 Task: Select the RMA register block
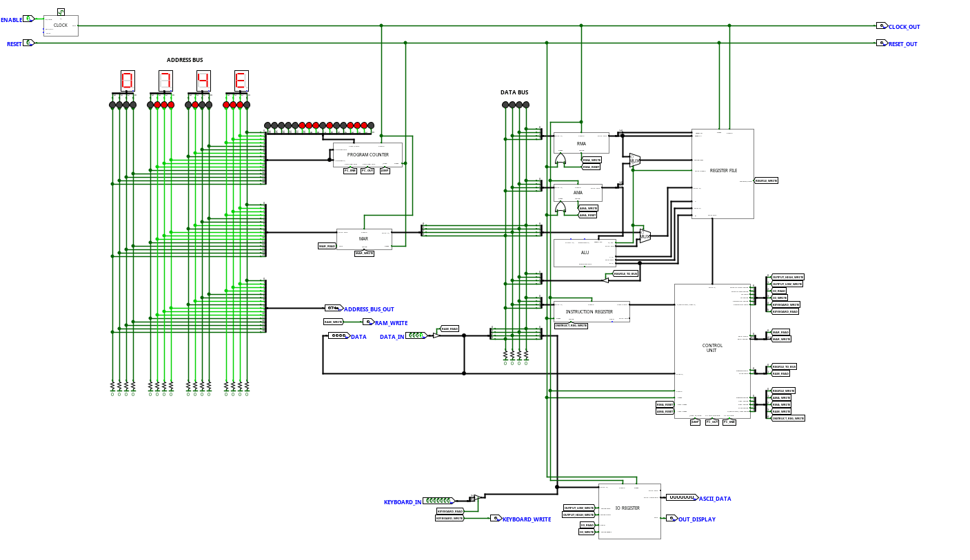(x=581, y=143)
